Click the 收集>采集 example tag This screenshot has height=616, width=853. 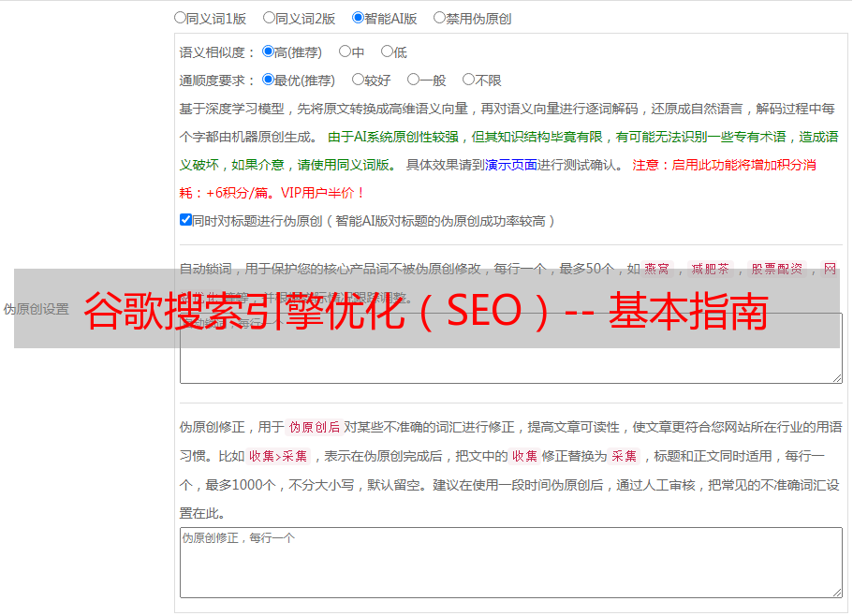click(278, 456)
